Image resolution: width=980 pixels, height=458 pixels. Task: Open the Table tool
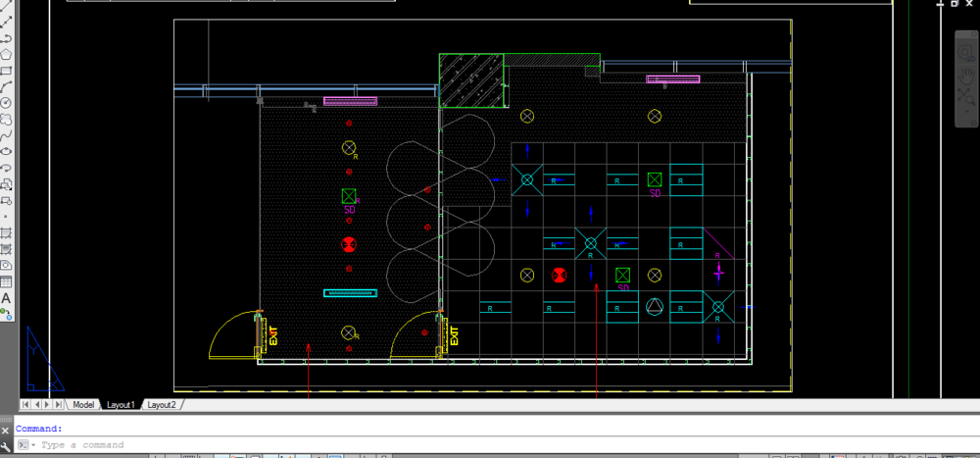[x=6, y=281]
